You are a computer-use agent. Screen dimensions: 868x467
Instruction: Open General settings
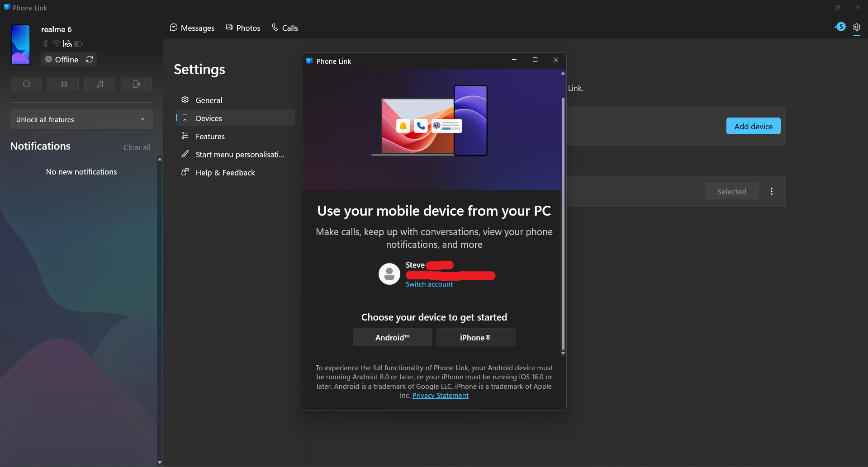[235, 100]
